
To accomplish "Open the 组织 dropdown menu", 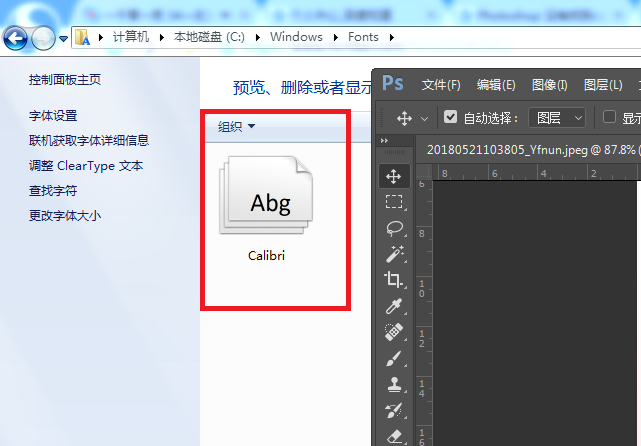I will click(x=236, y=126).
